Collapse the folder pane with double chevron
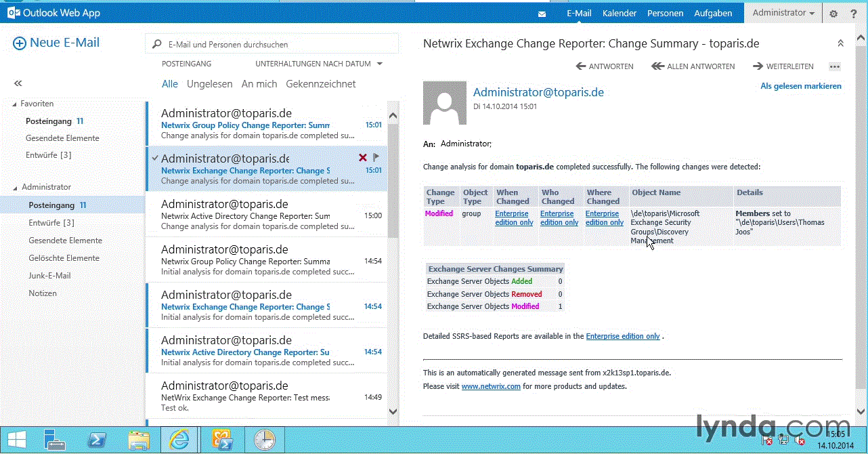The image size is (868, 454). 18,83
